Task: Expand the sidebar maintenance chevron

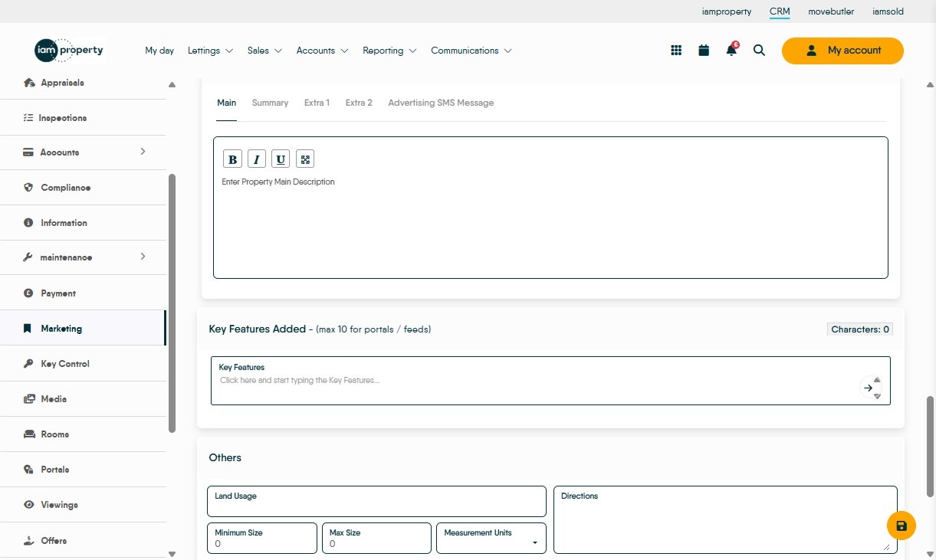Action: 143,257
